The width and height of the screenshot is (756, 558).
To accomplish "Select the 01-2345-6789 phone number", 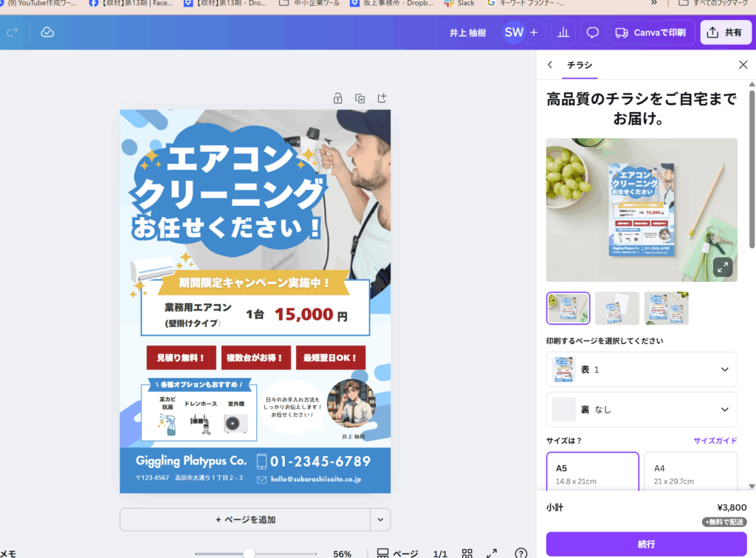I will tap(320, 461).
